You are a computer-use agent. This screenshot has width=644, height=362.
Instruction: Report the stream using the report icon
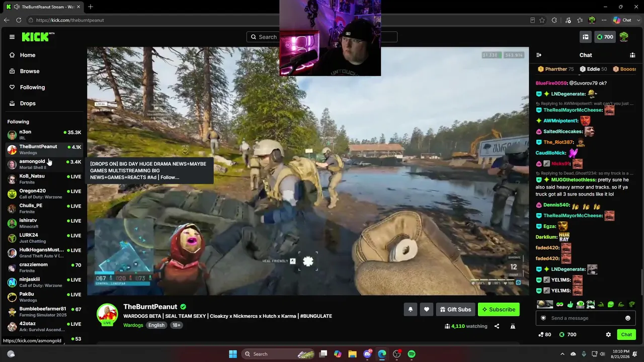[x=513, y=326]
